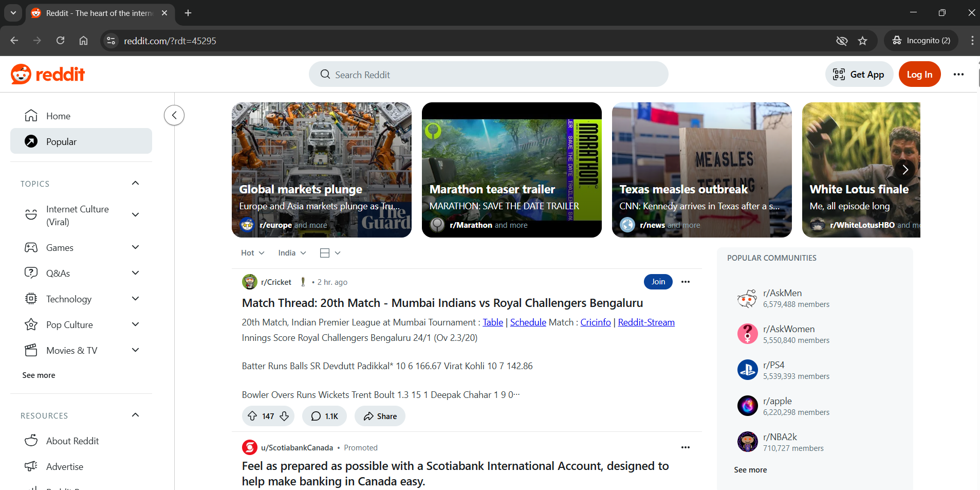
Task: Downvote the r/Cricket match thread
Action: [x=284, y=416]
